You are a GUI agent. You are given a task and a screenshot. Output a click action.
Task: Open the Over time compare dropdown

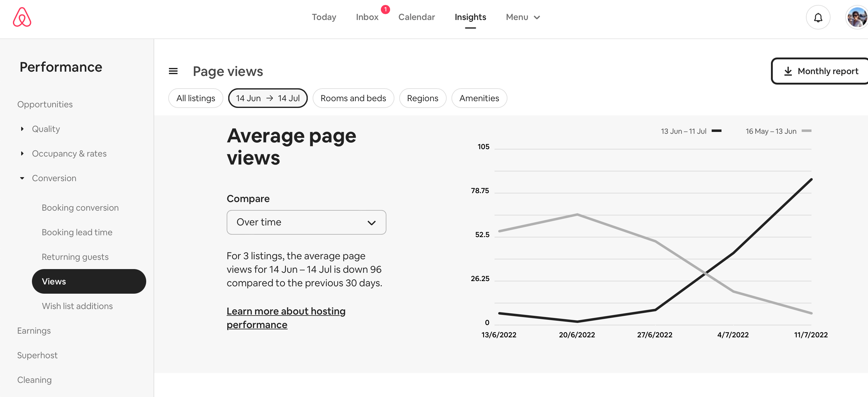click(x=306, y=222)
